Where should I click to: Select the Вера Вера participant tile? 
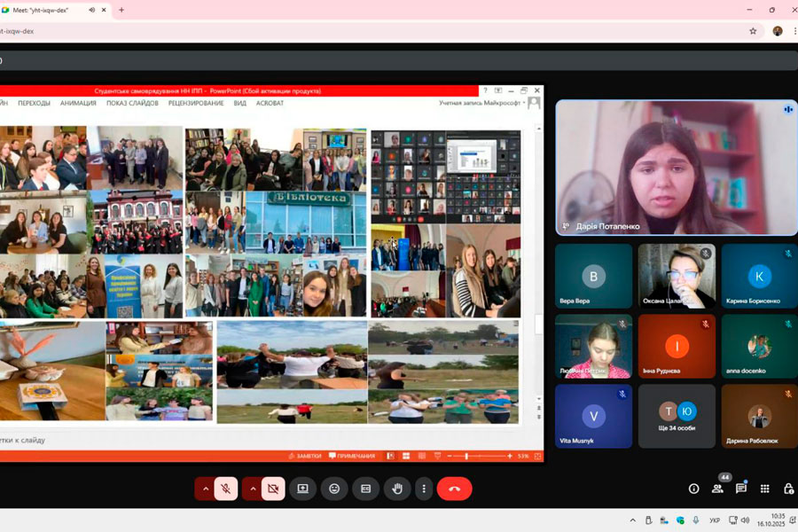[593, 276]
